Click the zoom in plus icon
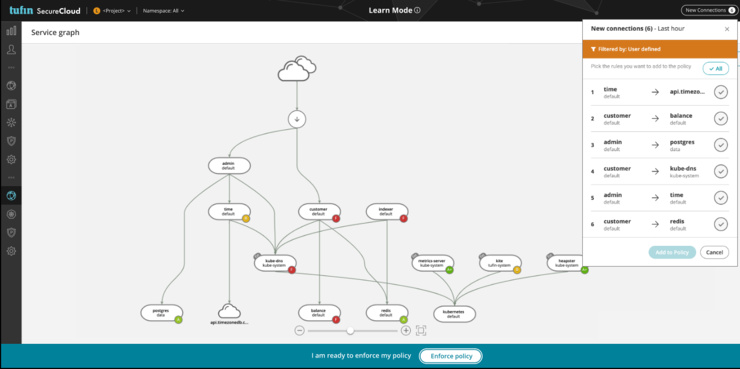This screenshot has height=369, width=740. coord(405,331)
